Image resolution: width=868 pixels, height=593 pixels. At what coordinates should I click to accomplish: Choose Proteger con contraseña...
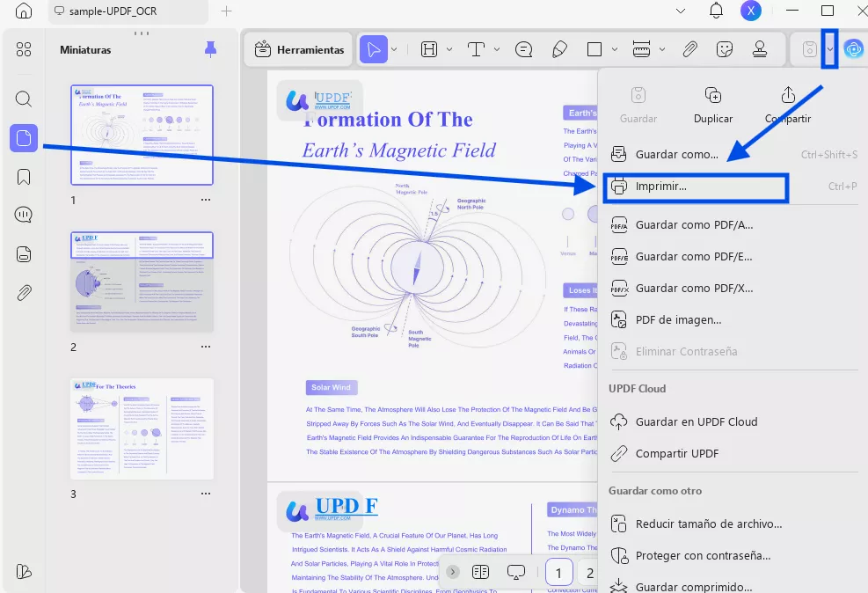733,555
